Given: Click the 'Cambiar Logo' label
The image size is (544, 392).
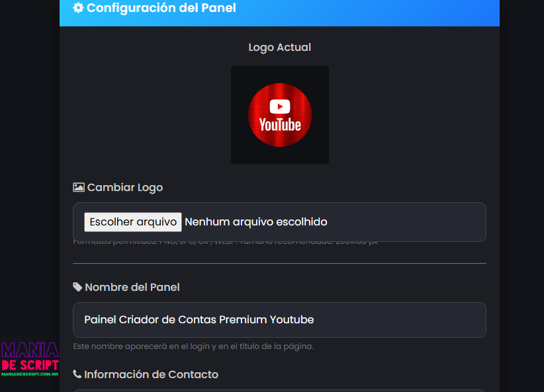Looking at the screenshot, I should point(125,188).
